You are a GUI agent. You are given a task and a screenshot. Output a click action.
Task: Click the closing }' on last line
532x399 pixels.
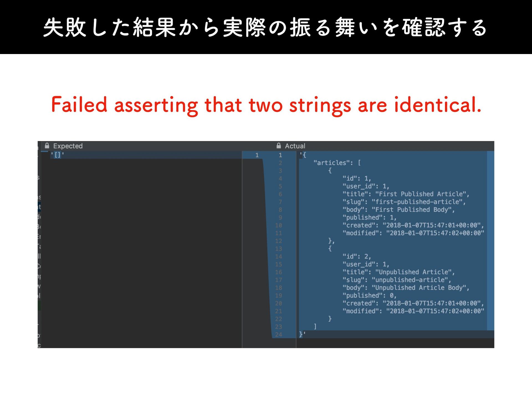coord(302,334)
